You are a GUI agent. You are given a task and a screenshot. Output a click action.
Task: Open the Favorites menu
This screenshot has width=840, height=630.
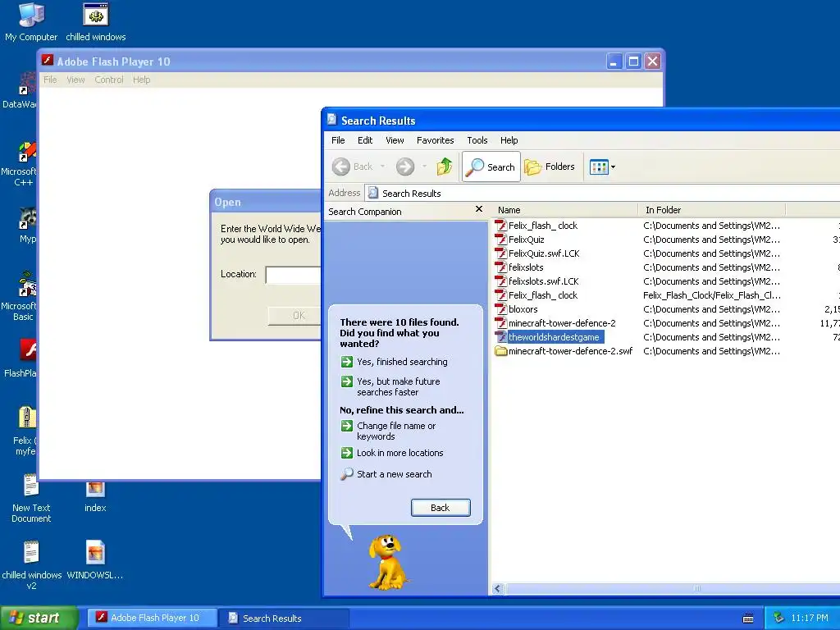(x=435, y=140)
